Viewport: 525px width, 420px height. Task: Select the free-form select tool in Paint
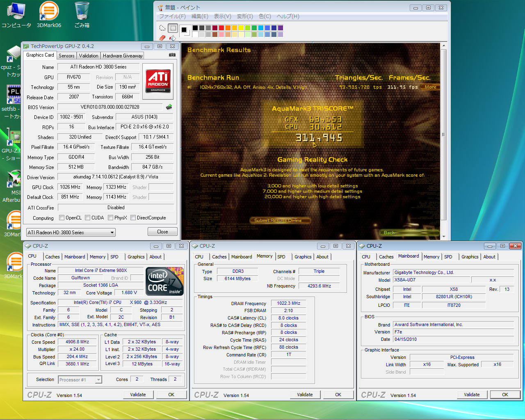[162, 28]
